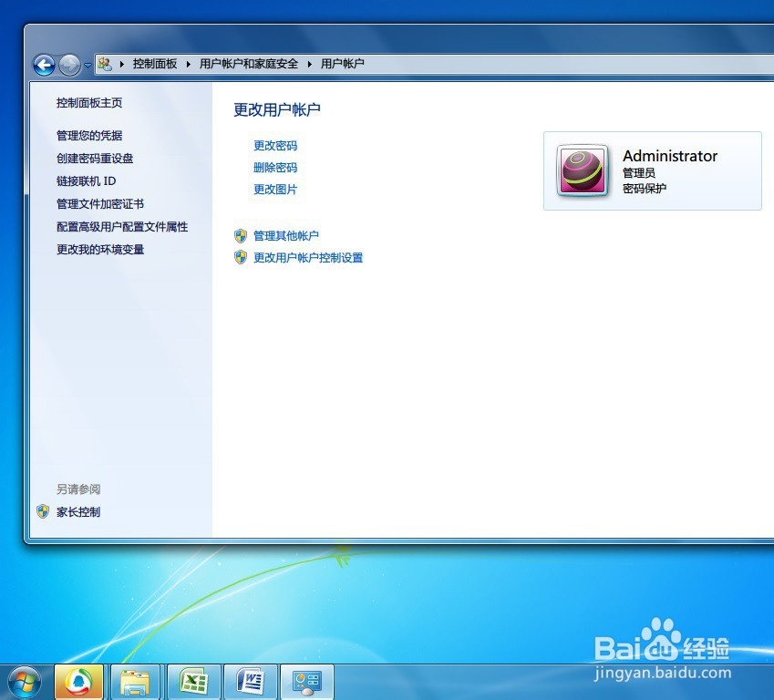Switch to Control Panel taskbar icon
The image size is (774, 700).
(x=307, y=683)
